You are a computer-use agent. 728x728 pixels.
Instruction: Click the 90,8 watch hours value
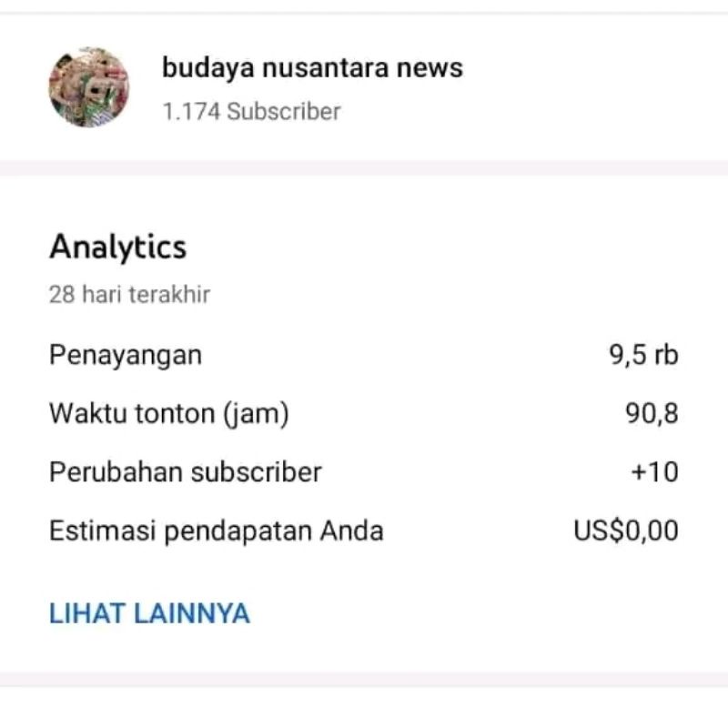(x=652, y=413)
